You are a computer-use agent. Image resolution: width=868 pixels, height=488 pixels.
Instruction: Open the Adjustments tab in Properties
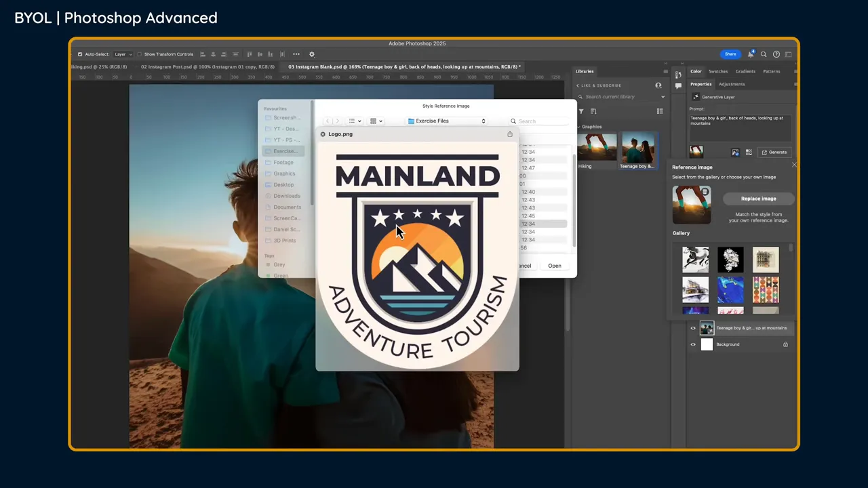732,84
